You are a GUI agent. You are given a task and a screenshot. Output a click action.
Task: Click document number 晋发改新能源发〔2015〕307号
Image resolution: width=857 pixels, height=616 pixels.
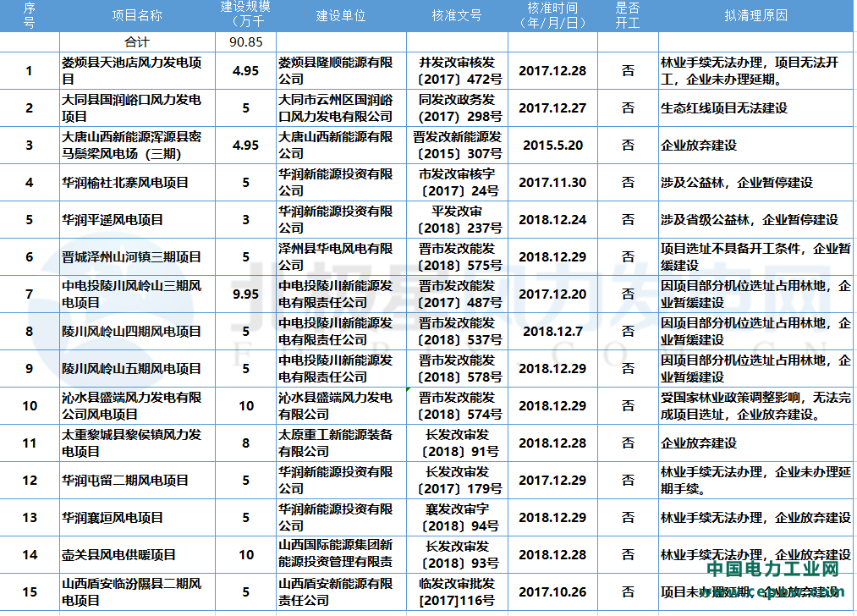coord(458,145)
